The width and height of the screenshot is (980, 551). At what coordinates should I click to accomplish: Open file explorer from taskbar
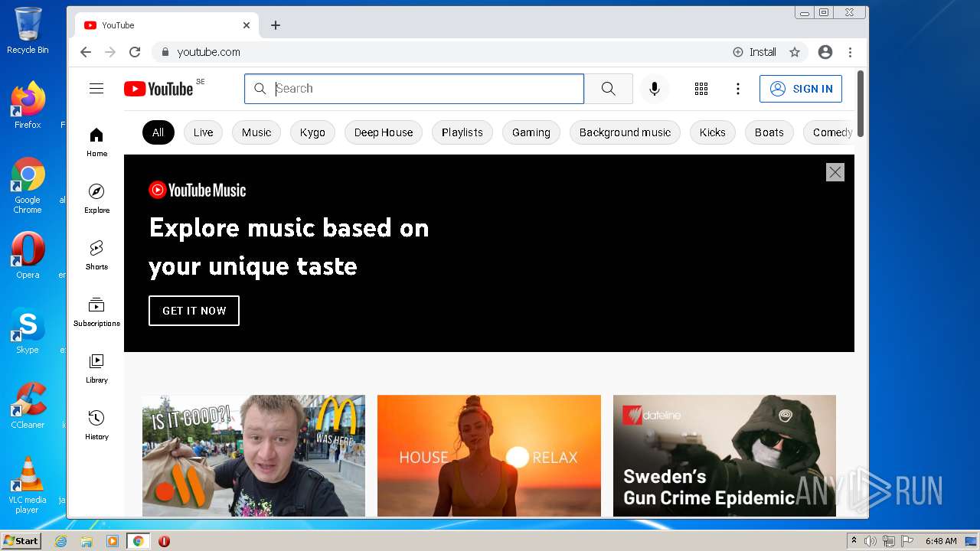[x=87, y=541]
